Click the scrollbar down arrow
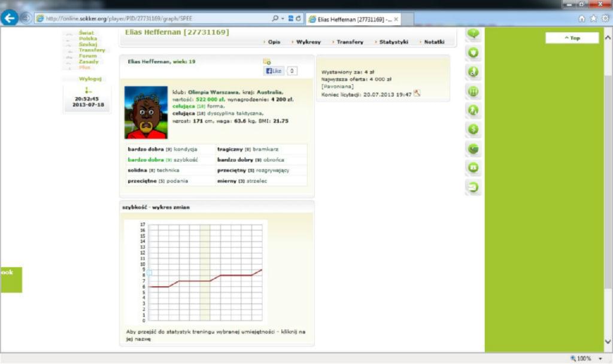 coord(608,341)
